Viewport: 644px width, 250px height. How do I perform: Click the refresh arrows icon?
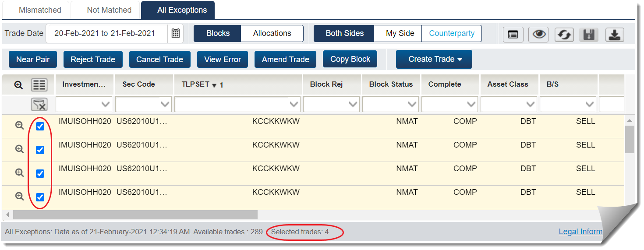(x=565, y=35)
